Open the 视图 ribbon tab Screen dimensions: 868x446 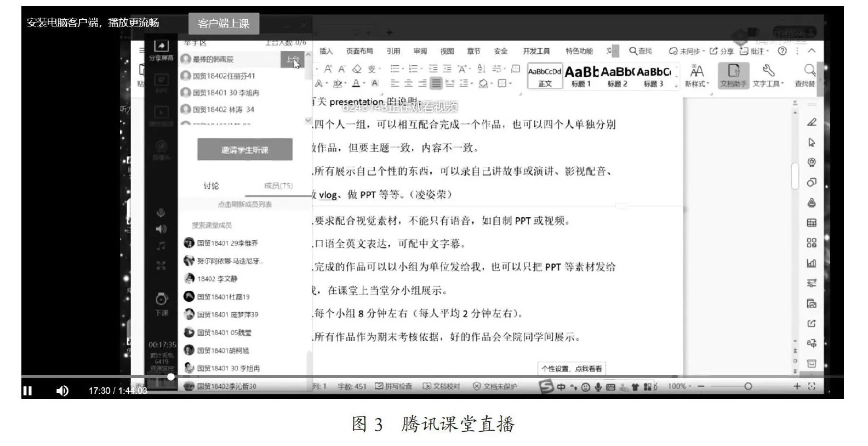point(447,51)
